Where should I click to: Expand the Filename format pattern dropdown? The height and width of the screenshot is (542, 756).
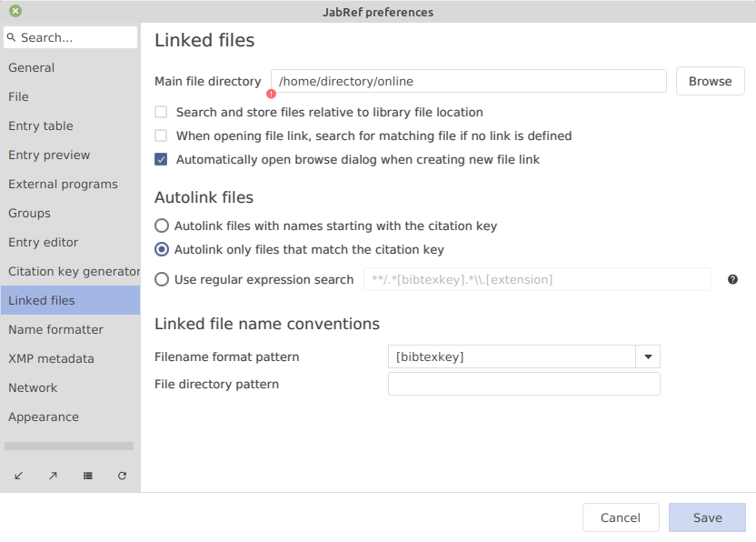[647, 356]
